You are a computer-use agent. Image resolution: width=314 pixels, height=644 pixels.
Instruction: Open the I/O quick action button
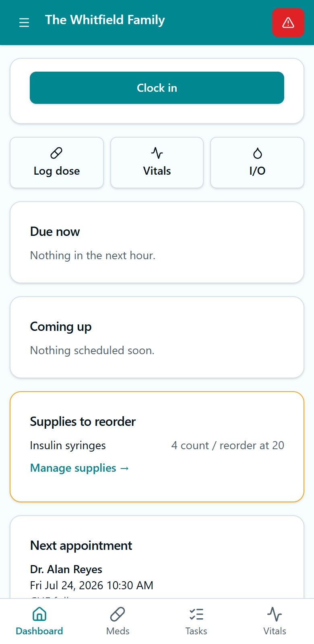[257, 163]
